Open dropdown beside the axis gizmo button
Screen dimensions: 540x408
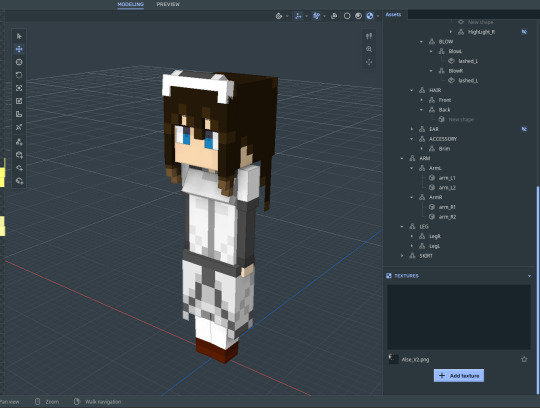(306, 16)
